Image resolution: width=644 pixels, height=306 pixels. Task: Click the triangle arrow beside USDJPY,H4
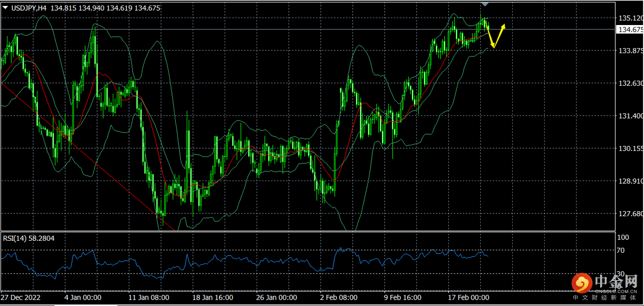pos(5,8)
